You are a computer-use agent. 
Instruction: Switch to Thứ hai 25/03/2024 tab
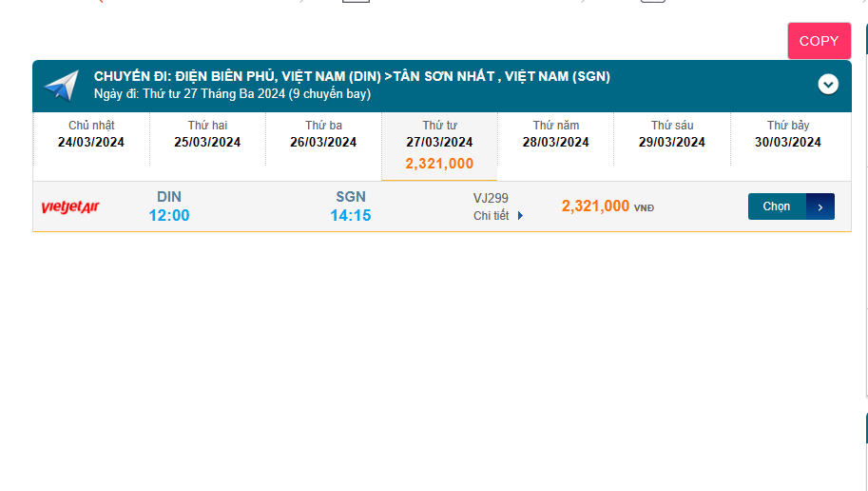(x=207, y=134)
